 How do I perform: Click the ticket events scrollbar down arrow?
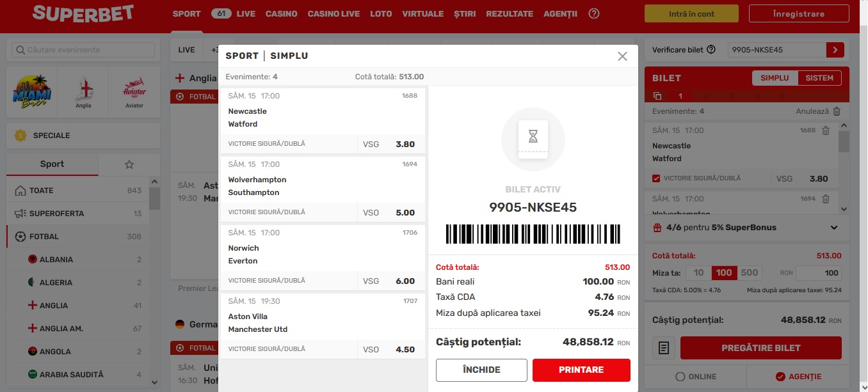[844, 209]
